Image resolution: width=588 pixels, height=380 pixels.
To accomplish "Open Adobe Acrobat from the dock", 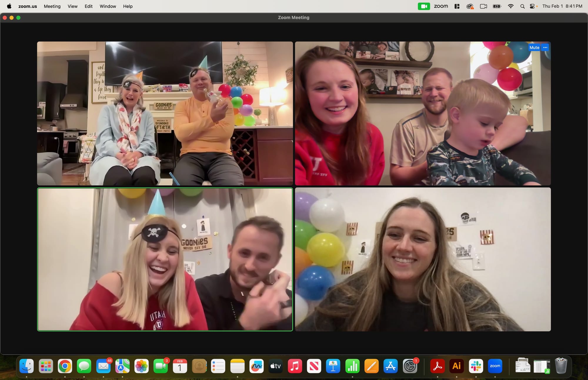I will (x=437, y=366).
